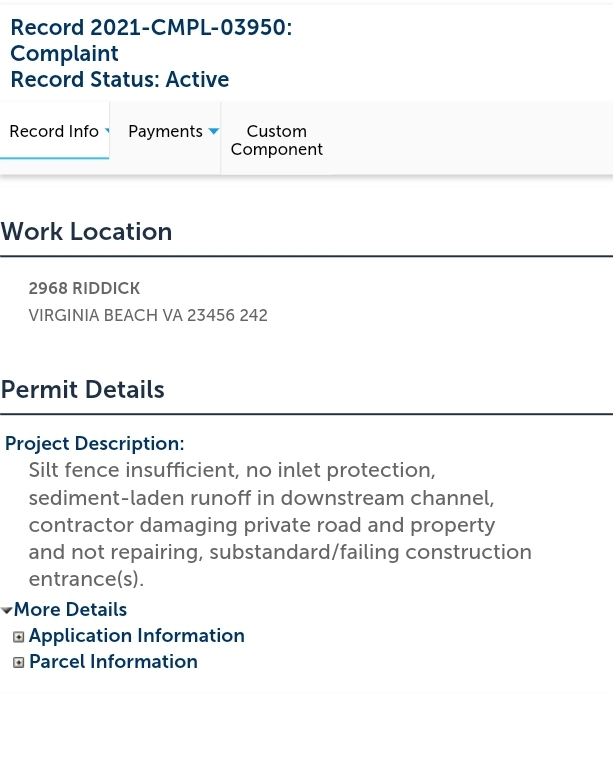This screenshot has height=768, width=613.
Task: Click the Parcel Information label
Action: point(113,662)
